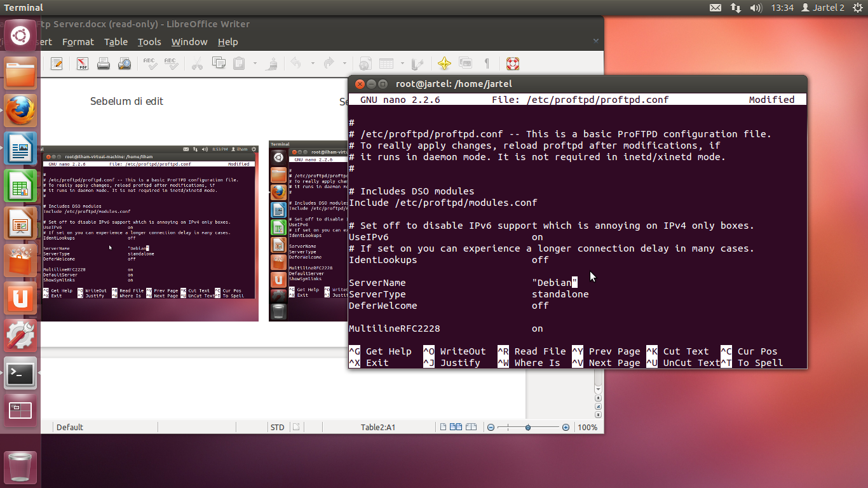
Task: Open the Gallery icon in Writer toolbar
Action: (466, 64)
